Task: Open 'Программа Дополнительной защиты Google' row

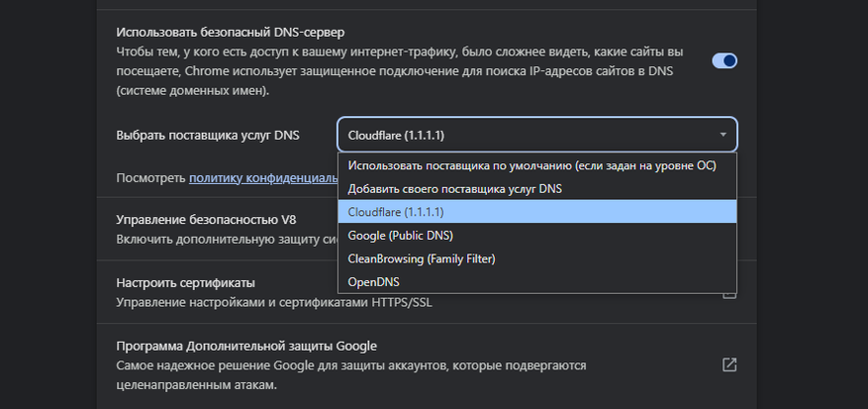Action: (245, 346)
